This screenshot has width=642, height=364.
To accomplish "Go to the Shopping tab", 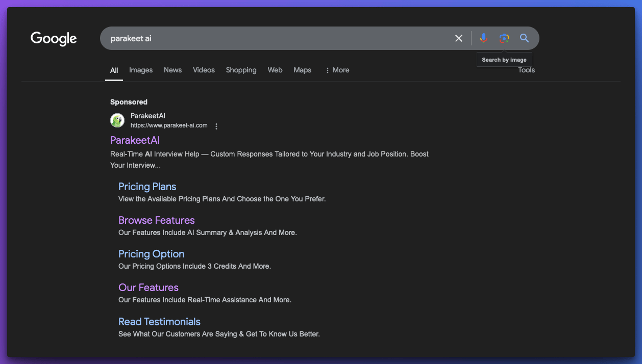I will coord(241,70).
